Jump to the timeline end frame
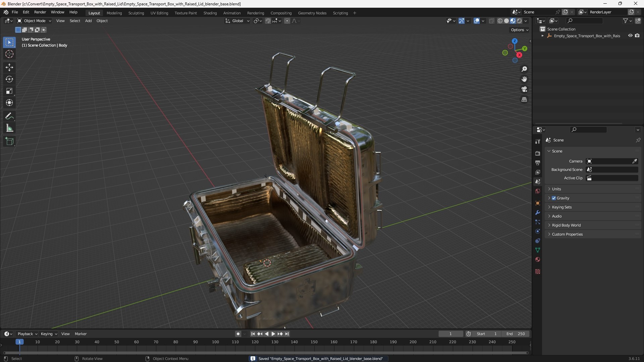The height and width of the screenshot is (362, 644). coord(287,334)
